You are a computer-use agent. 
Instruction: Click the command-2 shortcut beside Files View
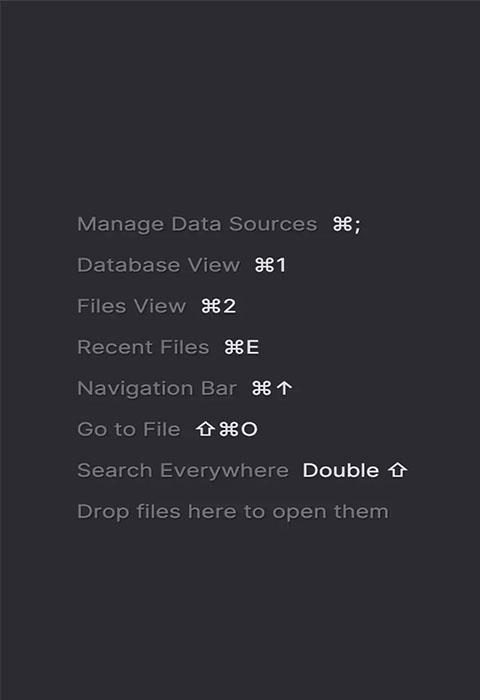218,306
